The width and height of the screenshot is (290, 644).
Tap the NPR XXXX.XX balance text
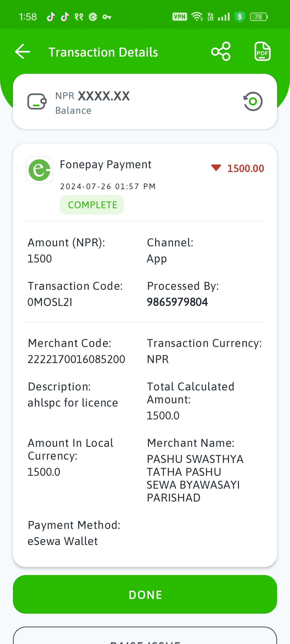(93, 96)
